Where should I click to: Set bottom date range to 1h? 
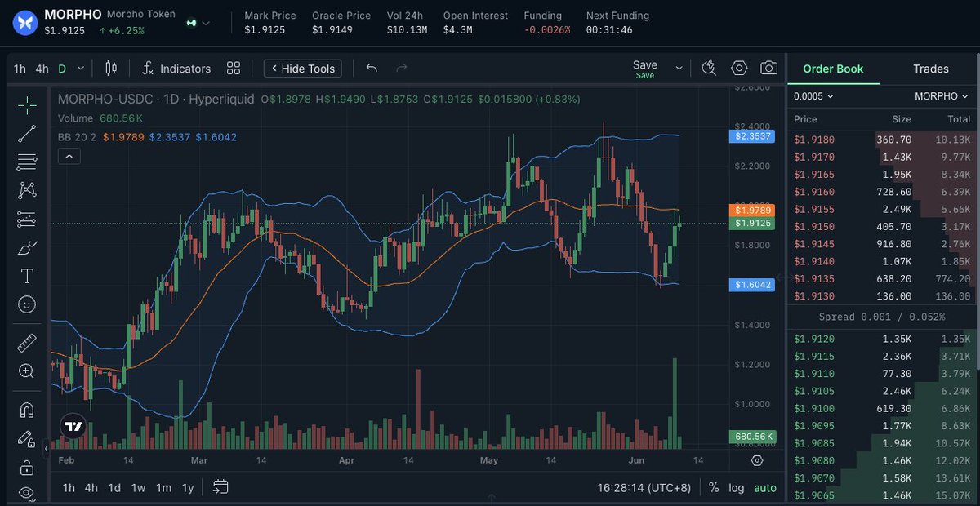point(69,488)
